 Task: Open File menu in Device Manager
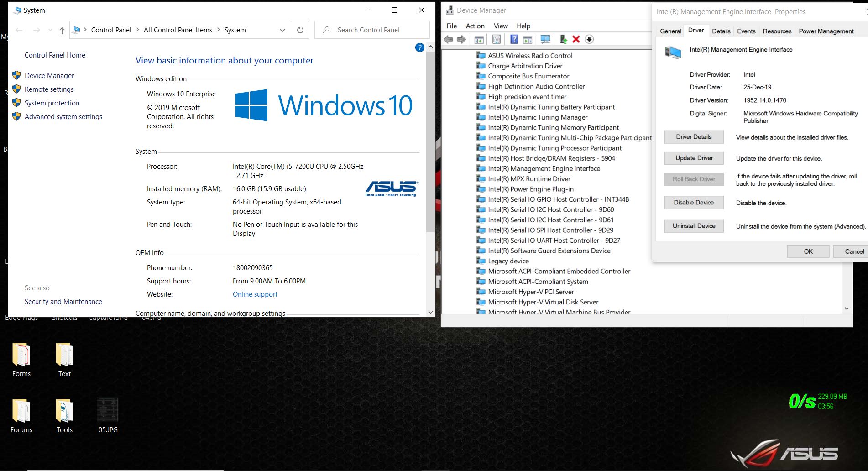[452, 26]
